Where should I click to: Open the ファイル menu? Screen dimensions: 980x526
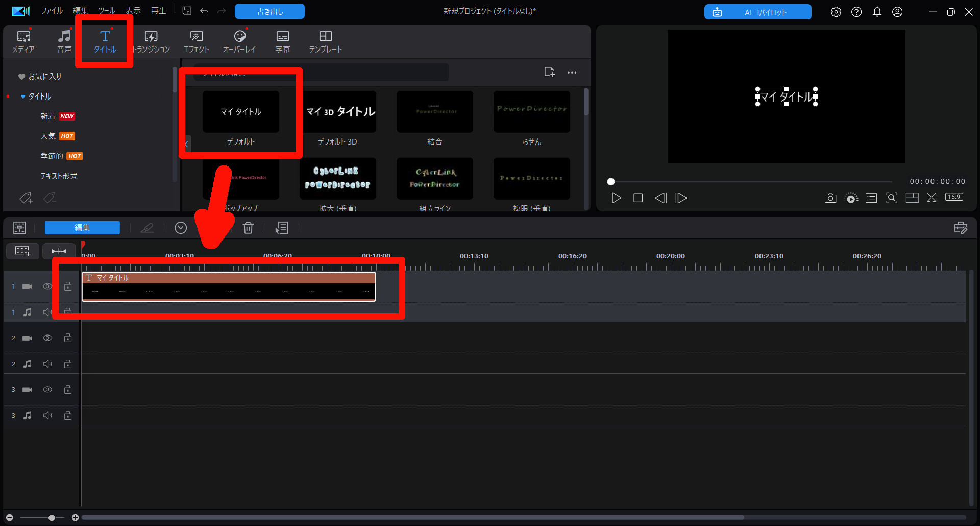51,10
